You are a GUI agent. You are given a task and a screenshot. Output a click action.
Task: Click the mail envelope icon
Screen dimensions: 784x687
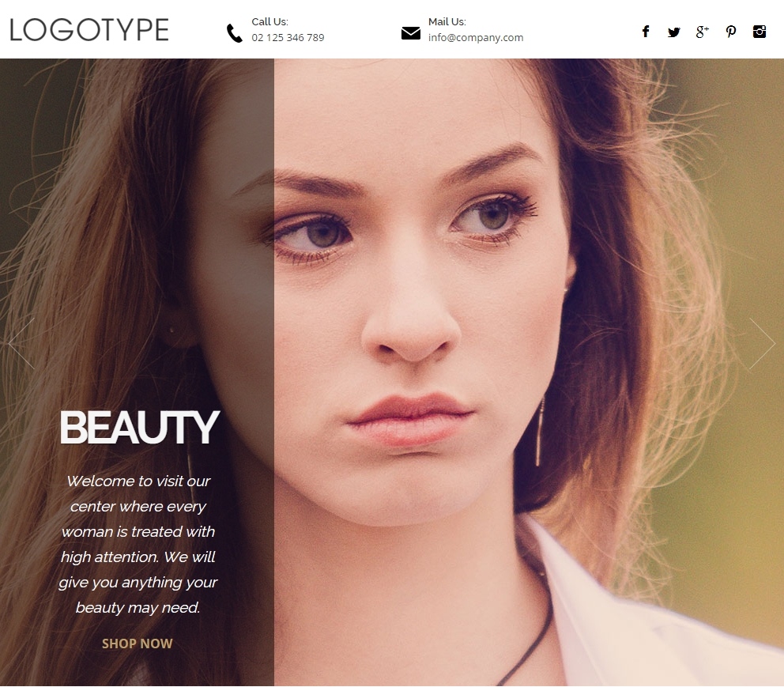pos(410,33)
